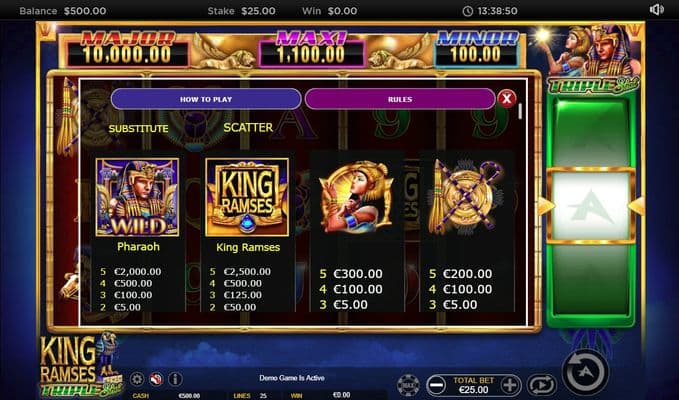Click the MAJOR jackpot display
This screenshot has height=400, width=679.
[128, 48]
